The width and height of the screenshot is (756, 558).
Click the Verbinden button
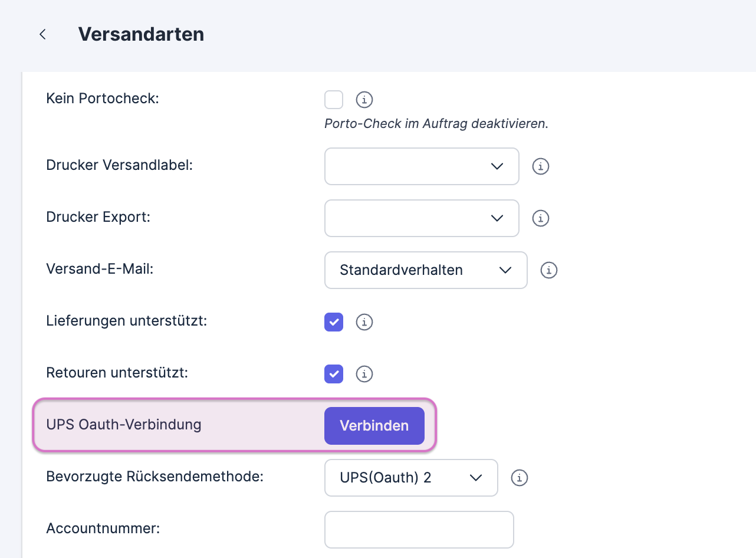click(374, 425)
